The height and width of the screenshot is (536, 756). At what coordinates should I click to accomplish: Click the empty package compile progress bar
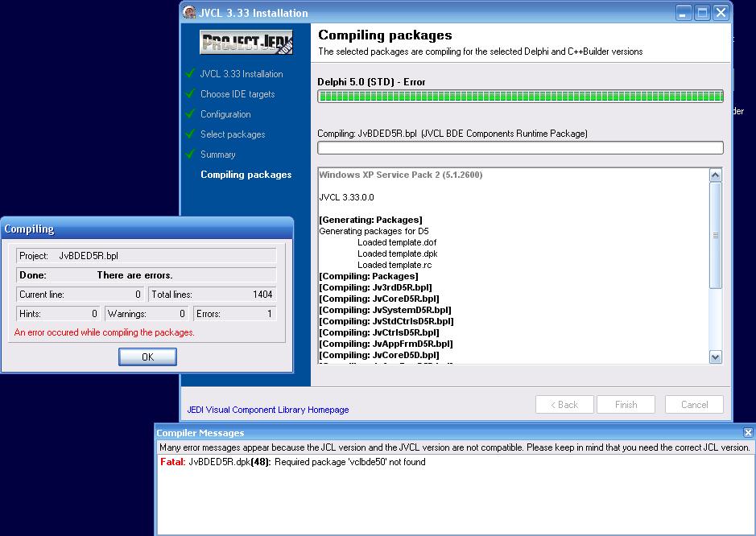tap(520, 147)
